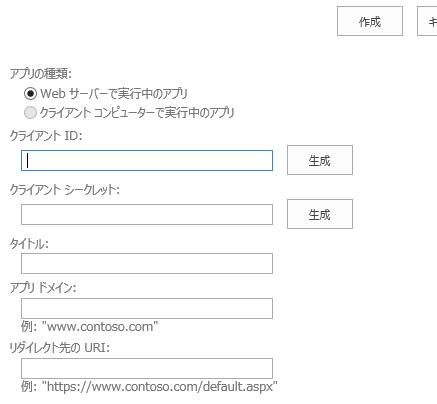The height and width of the screenshot is (404, 437).
Task: Click the クライアント シークレット label text
Action: pos(64,190)
